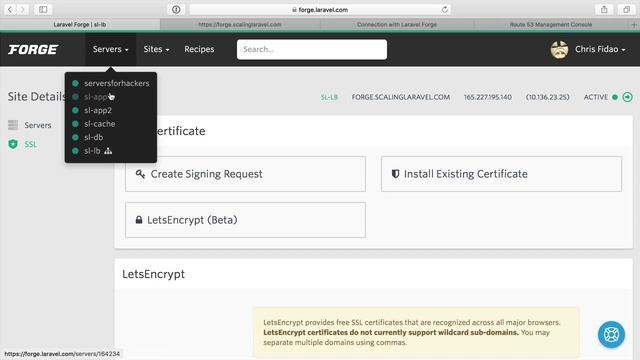The height and width of the screenshot is (360, 640).
Task: Click the green active status dot
Action: pyautogui.click(x=615, y=97)
